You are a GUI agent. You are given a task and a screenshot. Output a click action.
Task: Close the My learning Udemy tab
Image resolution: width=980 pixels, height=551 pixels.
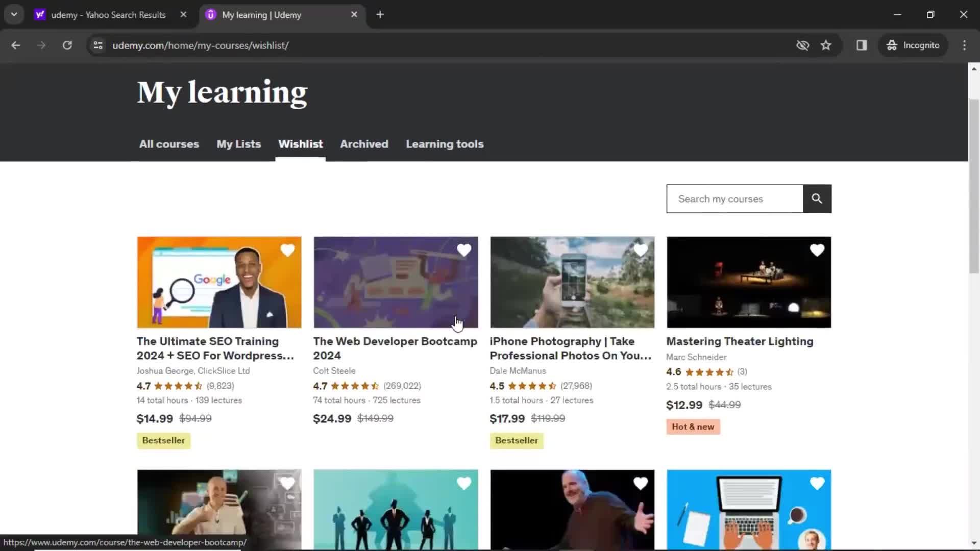coord(354,15)
